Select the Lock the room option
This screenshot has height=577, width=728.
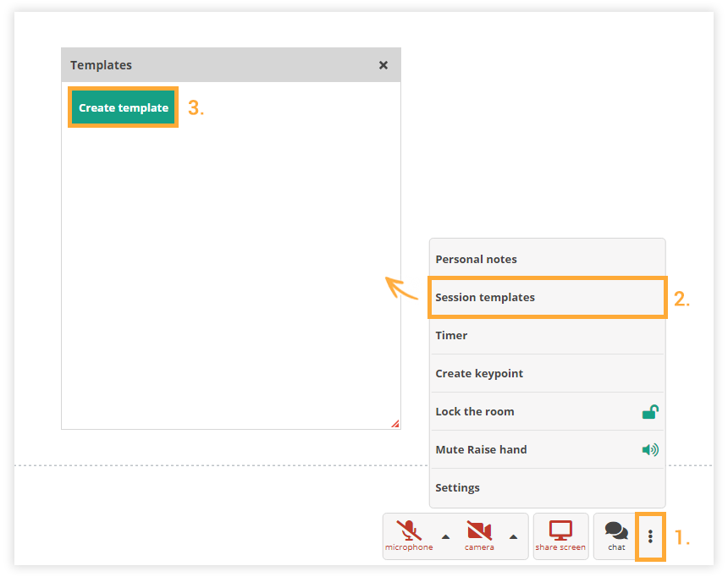click(x=548, y=411)
